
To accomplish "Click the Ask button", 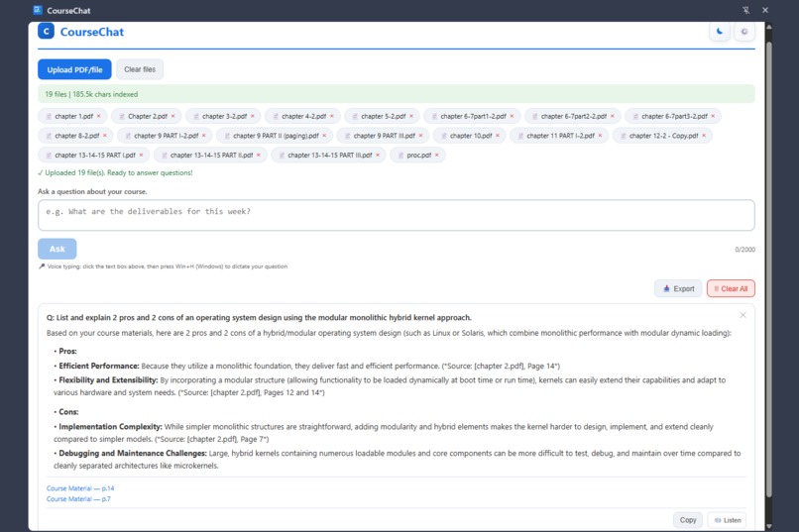I will tap(57, 249).
